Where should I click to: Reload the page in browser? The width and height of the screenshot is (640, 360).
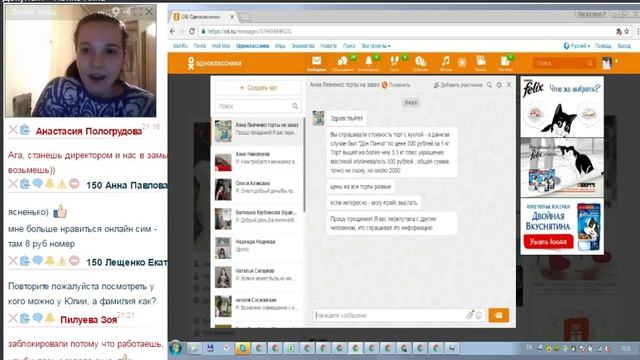[x=192, y=31]
